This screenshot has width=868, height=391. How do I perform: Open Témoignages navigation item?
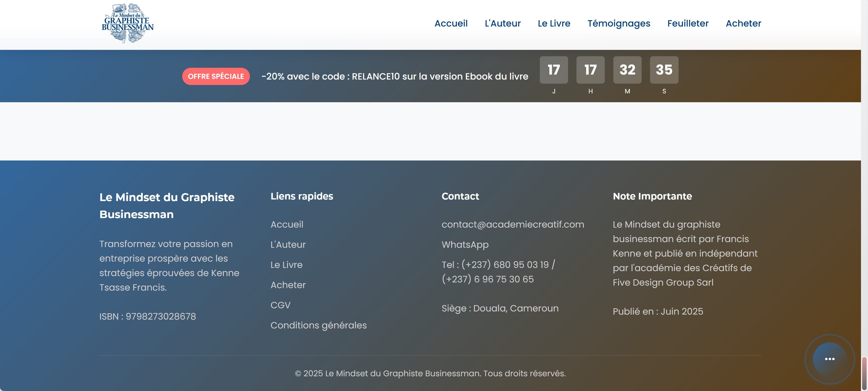click(619, 23)
